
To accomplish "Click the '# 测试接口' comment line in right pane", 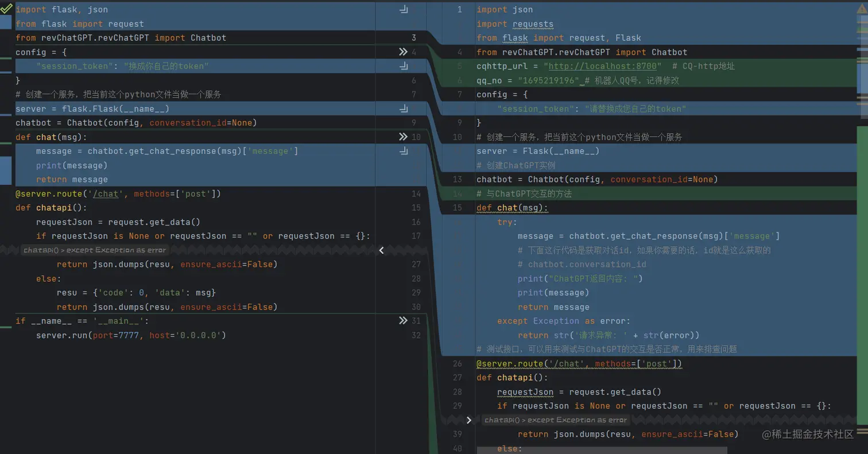I will (x=606, y=349).
